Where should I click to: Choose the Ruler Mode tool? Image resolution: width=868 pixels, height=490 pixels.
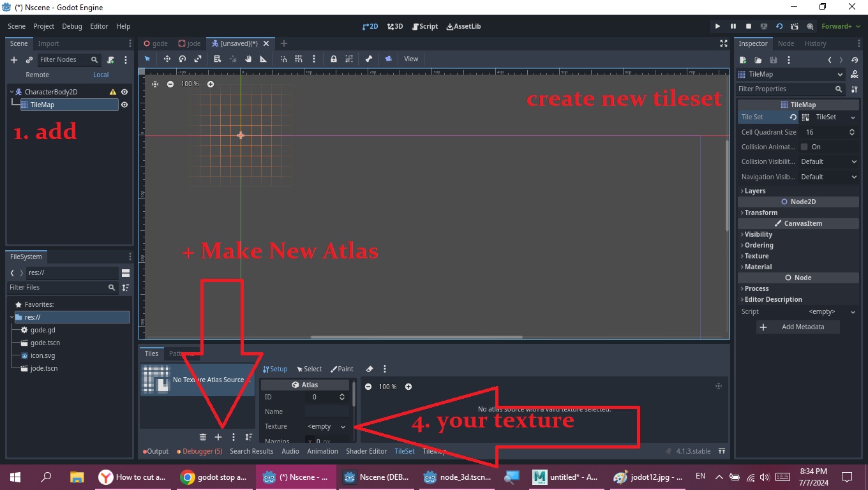pyautogui.click(x=264, y=59)
